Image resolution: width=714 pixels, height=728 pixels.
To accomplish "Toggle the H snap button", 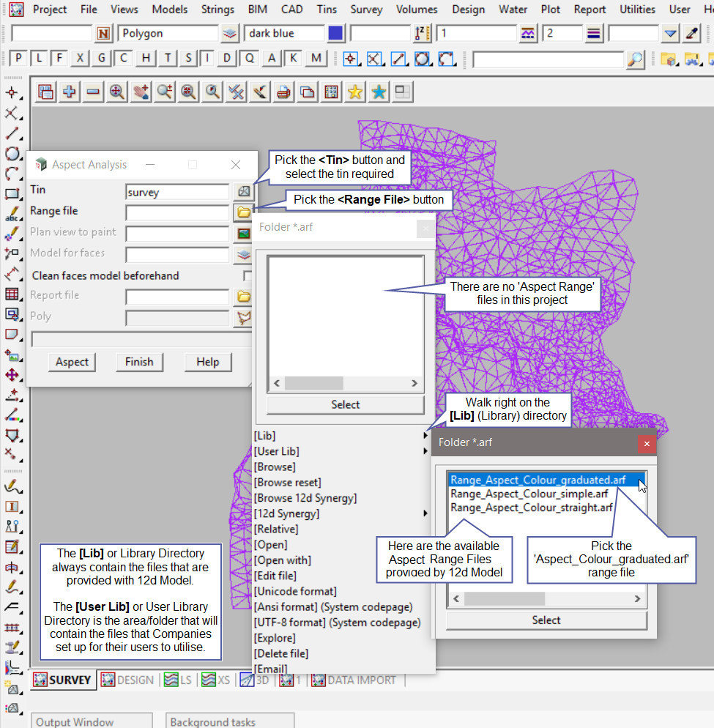I will click(x=146, y=58).
